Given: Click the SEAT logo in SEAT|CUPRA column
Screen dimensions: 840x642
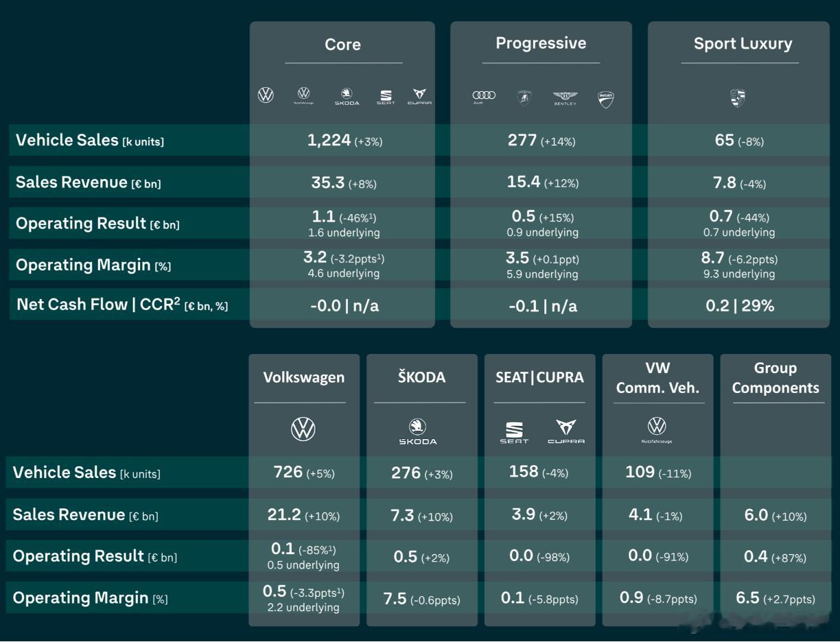Looking at the screenshot, I should click(x=514, y=433).
